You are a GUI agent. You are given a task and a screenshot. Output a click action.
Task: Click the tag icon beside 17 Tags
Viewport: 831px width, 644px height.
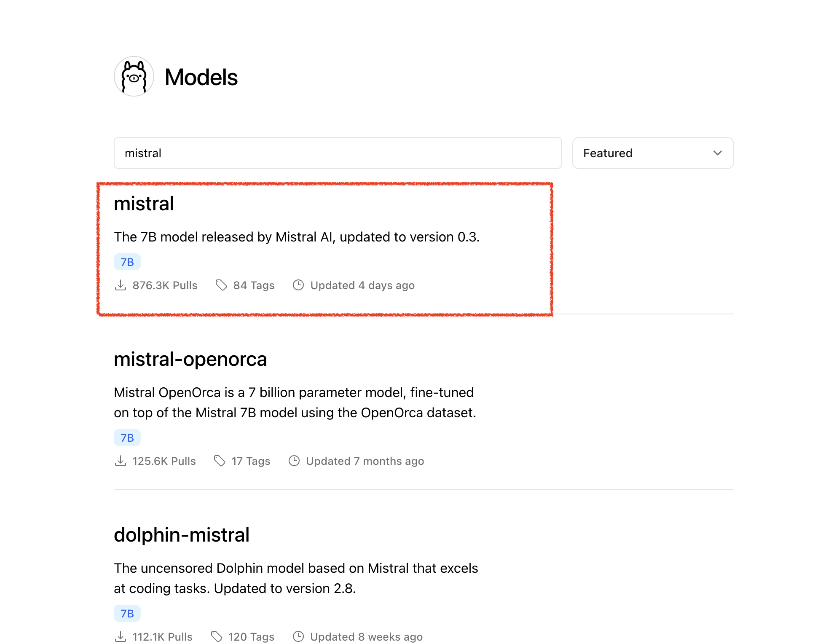pyautogui.click(x=220, y=461)
